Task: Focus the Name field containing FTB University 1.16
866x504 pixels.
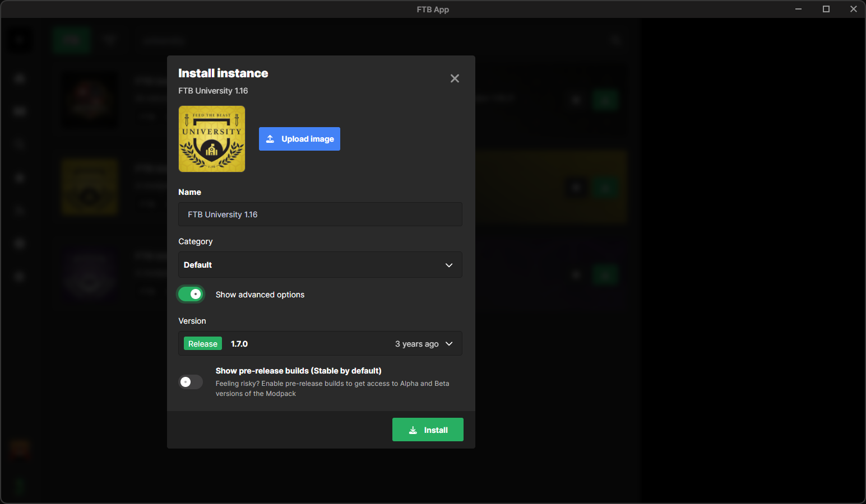Action: click(x=319, y=214)
